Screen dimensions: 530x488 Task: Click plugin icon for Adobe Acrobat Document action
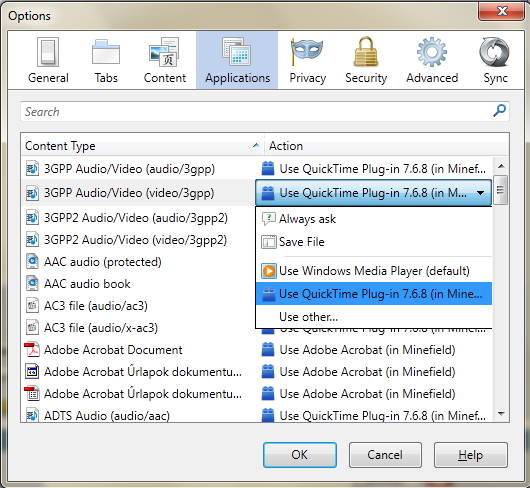(x=268, y=349)
